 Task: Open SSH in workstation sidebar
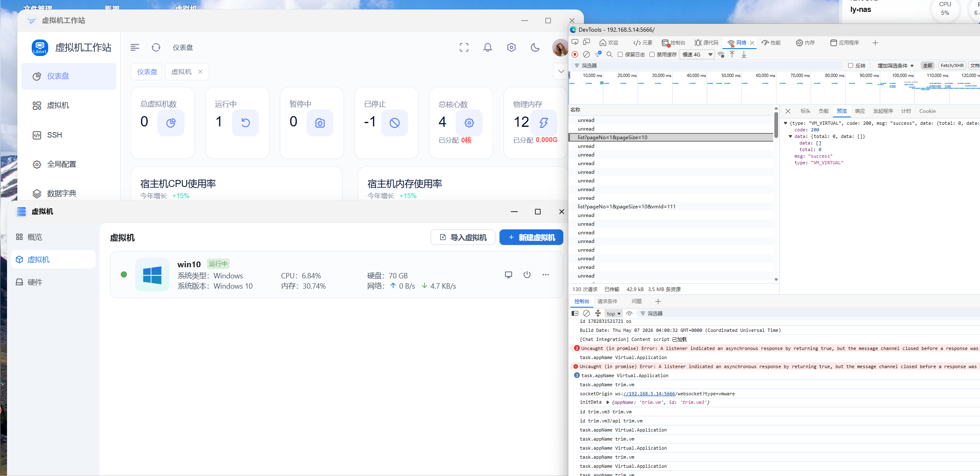[68, 135]
